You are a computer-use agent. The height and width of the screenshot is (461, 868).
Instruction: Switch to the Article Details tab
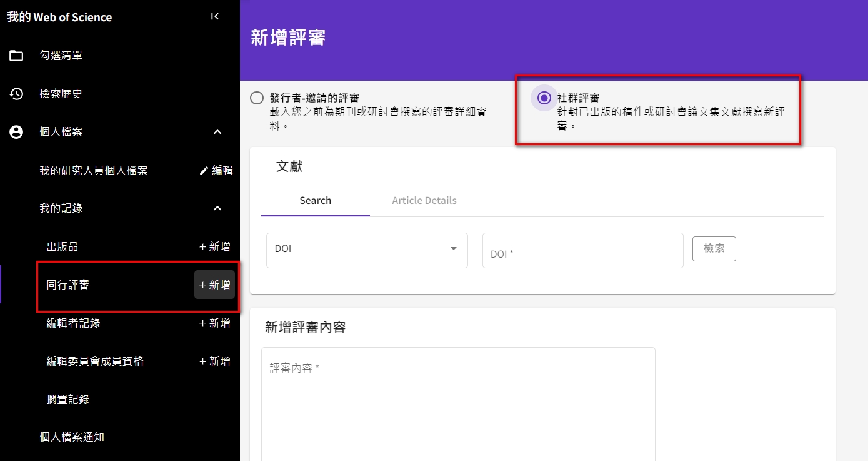[424, 201]
